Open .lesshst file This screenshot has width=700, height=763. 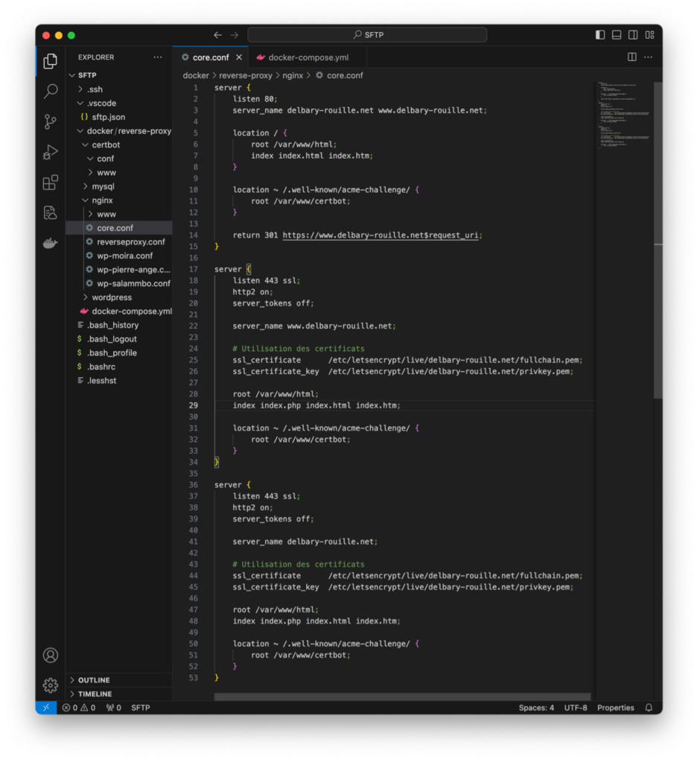[119, 381]
